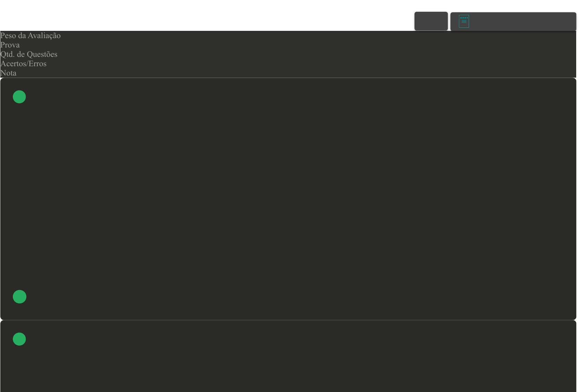Screen dimensions: 580x392
Task: Click the Nota header label
Action: (x=8, y=73)
